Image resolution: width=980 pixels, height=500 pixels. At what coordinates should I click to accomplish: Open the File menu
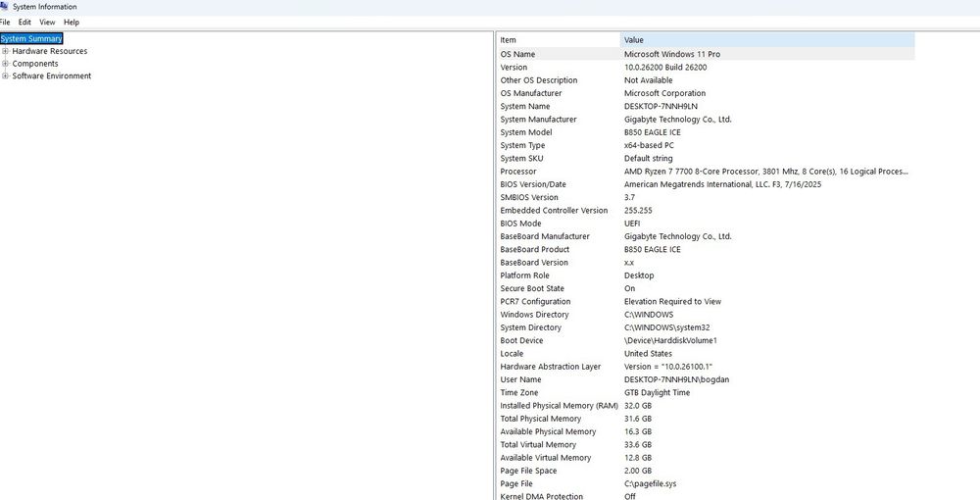[4, 22]
